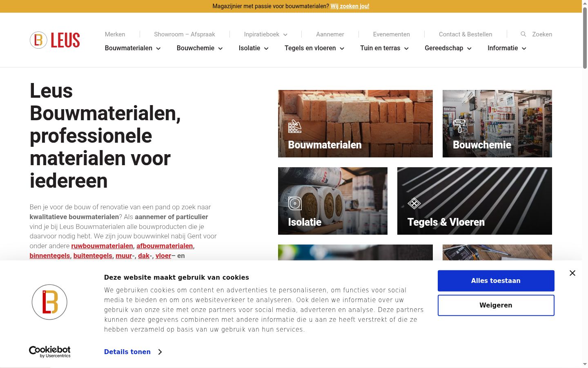
Task: Click the dak link in the paragraph
Action: pyautogui.click(x=144, y=256)
